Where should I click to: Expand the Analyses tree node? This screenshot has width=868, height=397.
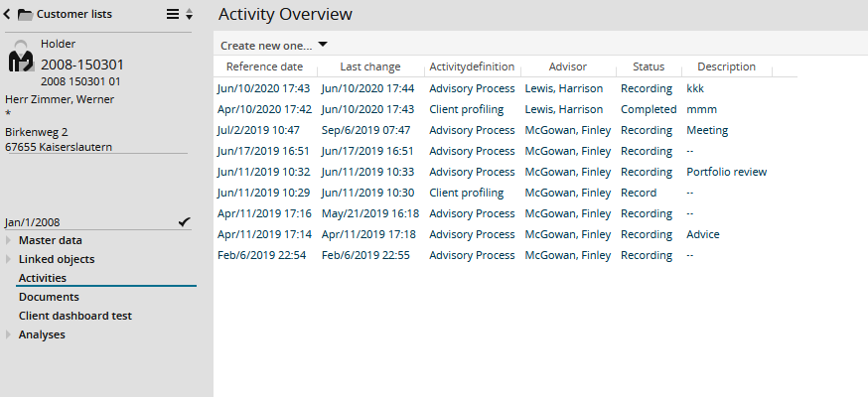tap(10, 334)
